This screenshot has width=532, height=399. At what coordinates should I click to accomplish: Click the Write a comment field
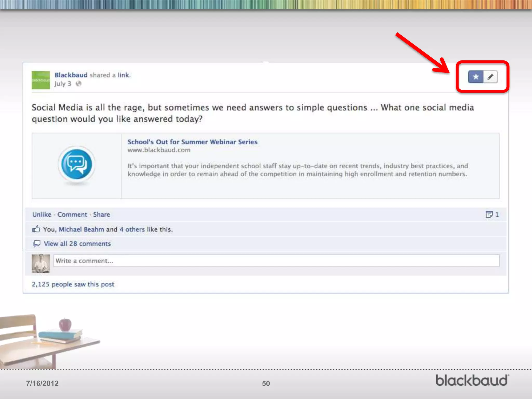[276, 261]
